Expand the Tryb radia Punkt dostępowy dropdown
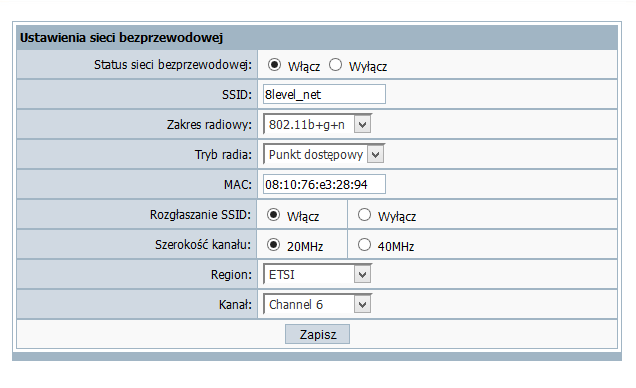This screenshot has height=388, width=636. click(324, 154)
